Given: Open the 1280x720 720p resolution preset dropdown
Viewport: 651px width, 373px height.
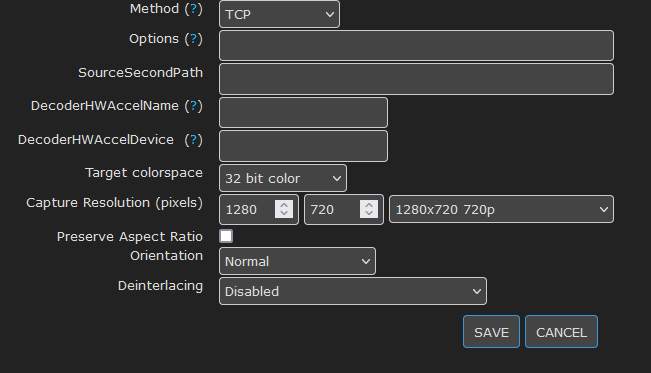Looking at the screenshot, I should [502, 209].
